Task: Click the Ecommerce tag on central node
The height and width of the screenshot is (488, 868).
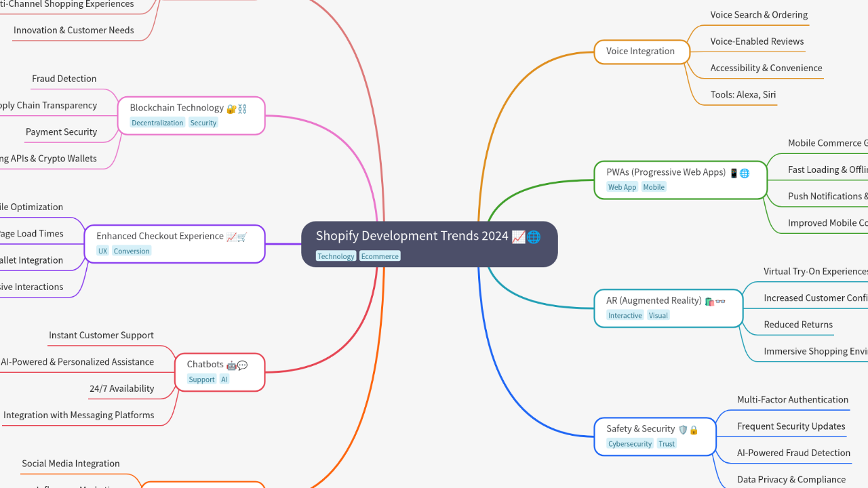Action: 380,256
